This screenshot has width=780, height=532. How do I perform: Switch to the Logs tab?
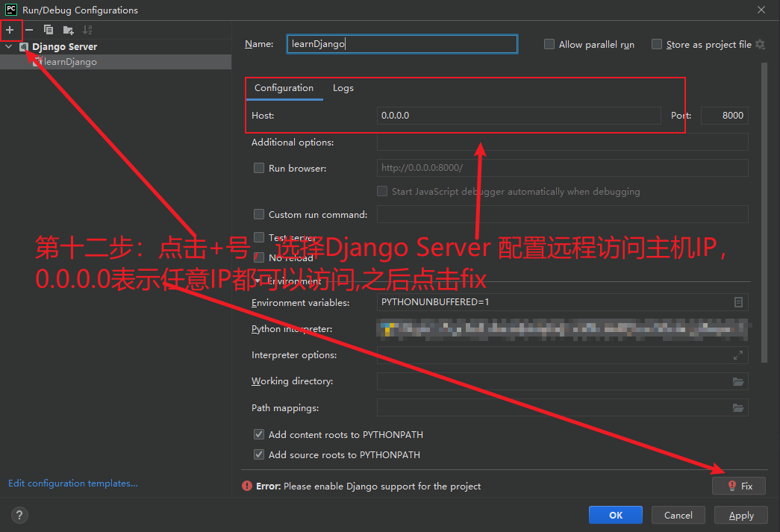click(x=343, y=88)
